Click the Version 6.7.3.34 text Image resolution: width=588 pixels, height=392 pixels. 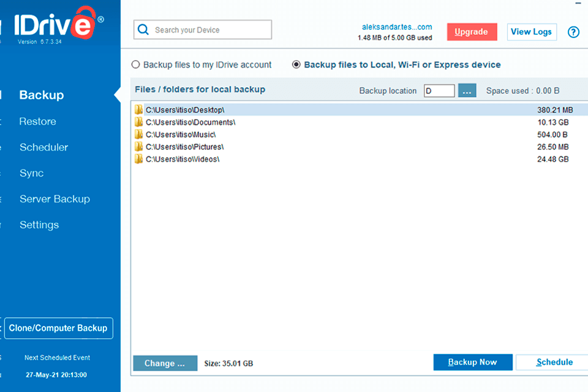[40, 42]
